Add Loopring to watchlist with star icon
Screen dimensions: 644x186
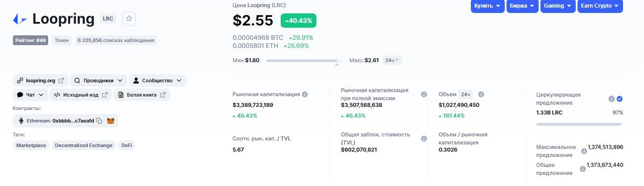129,18
